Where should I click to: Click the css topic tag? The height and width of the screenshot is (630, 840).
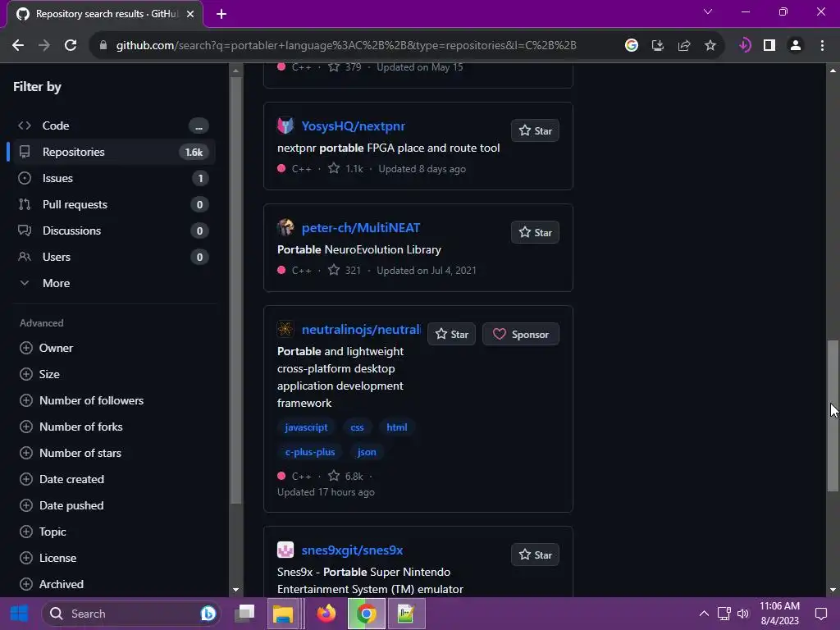pos(357,427)
